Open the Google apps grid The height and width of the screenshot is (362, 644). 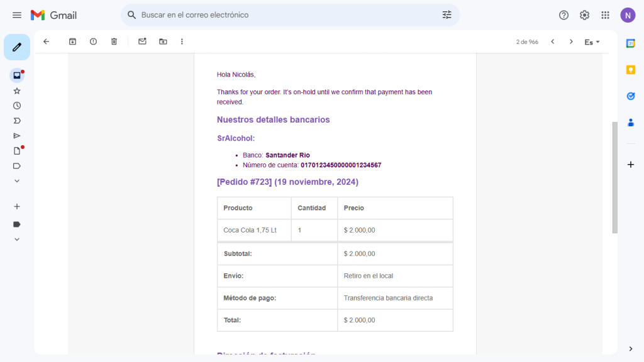606,15
